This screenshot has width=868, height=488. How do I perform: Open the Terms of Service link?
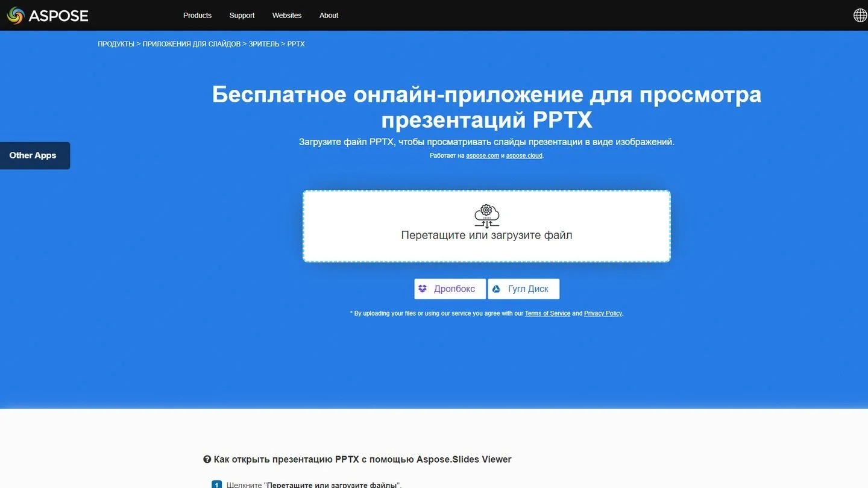[547, 313]
